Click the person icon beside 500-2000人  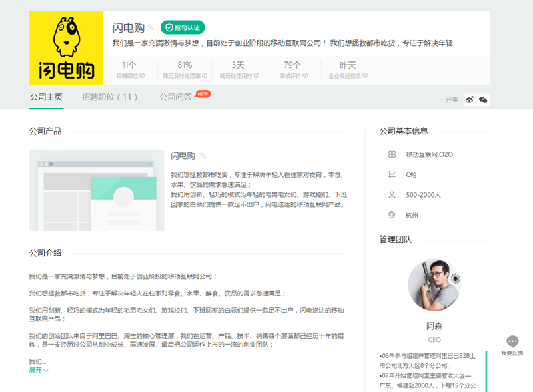[x=392, y=195]
